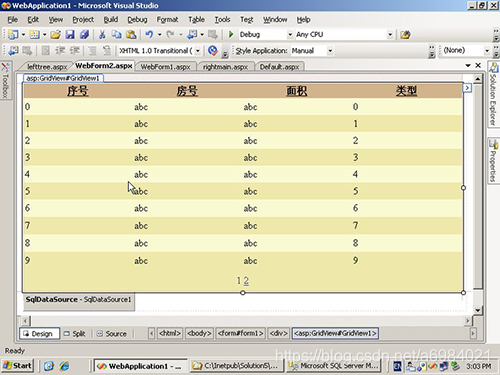Click the 类型 column header link

[406, 91]
